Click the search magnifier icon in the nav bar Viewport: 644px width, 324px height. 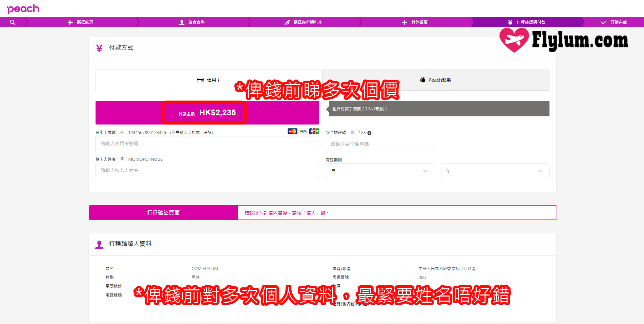13,22
